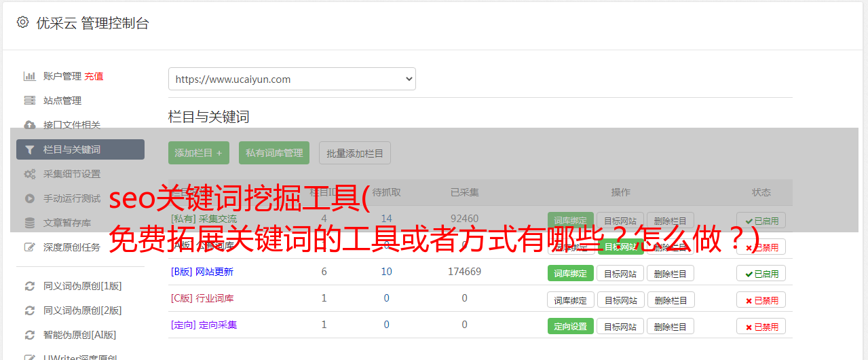Click the refresh icon beside 智能伪原创[AI版]

pyautogui.click(x=30, y=335)
